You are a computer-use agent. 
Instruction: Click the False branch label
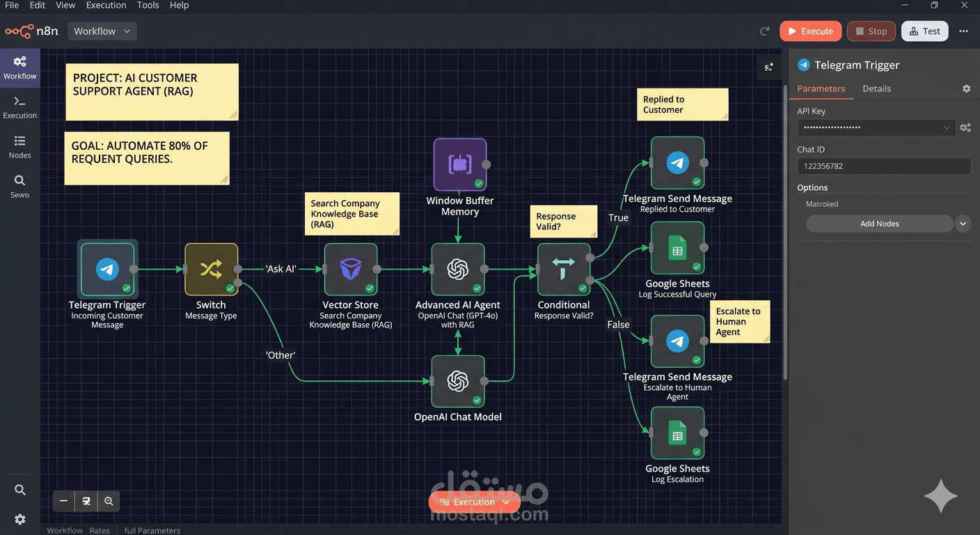618,325
